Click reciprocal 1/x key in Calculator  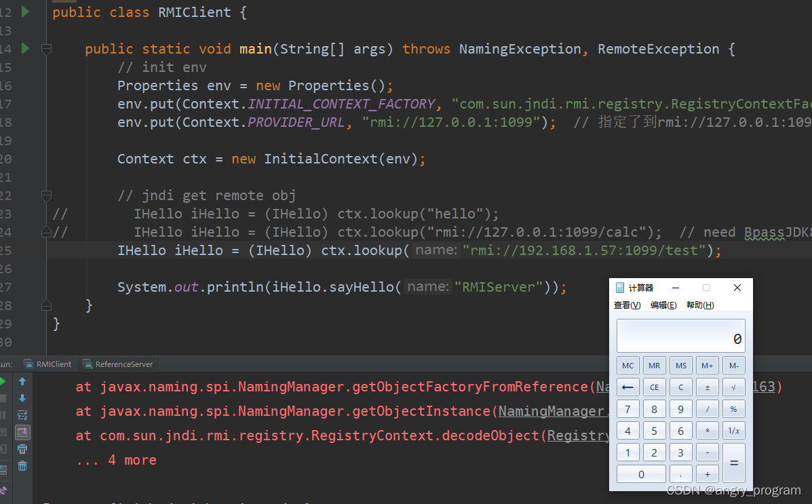[x=734, y=431]
